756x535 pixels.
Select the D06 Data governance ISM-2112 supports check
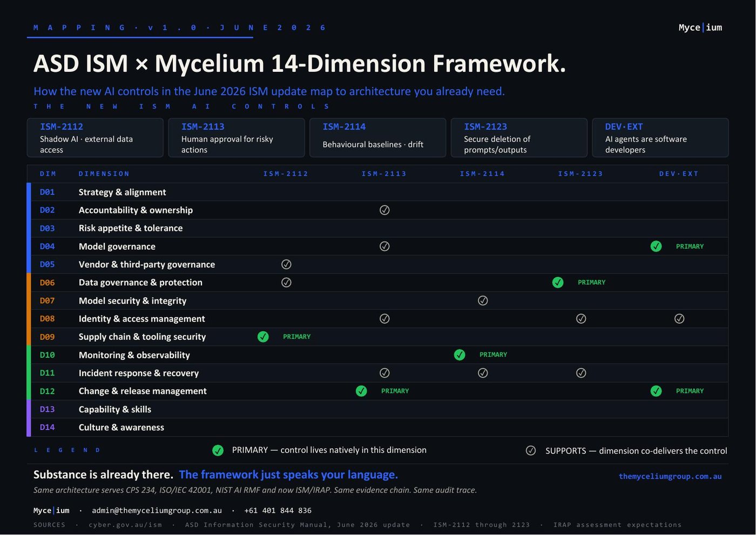tap(286, 283)
